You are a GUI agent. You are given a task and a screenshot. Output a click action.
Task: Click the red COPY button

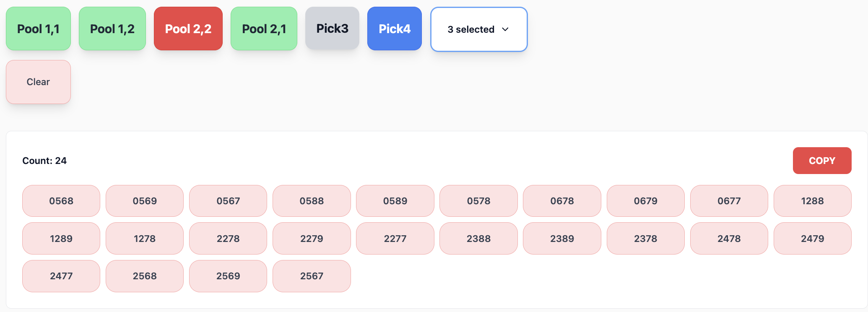coord(821,161)
